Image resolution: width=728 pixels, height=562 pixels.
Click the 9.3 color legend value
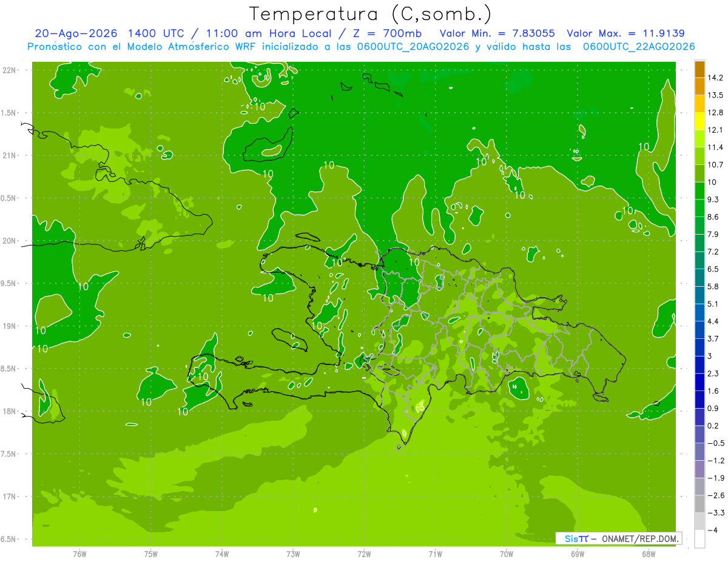[713, 199]
